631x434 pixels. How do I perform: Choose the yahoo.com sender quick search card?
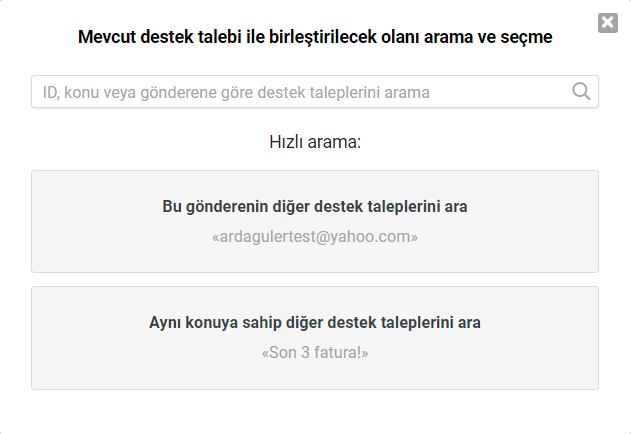point(315,221)
